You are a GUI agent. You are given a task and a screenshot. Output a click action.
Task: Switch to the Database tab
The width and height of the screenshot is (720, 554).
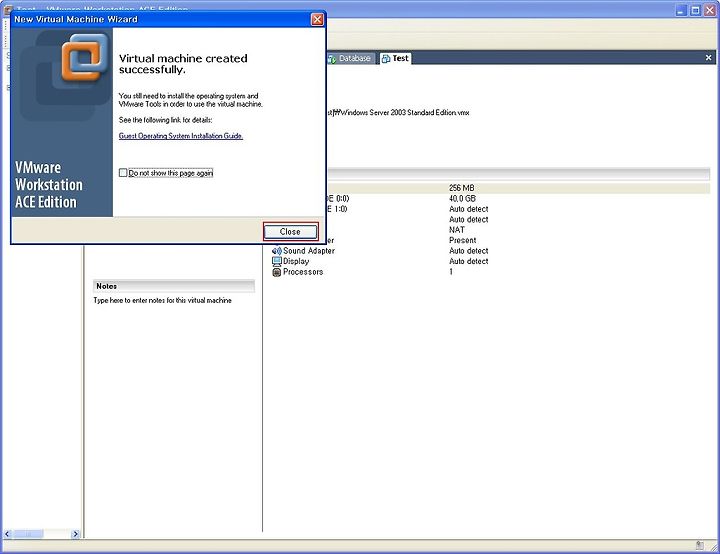(350, 58)
